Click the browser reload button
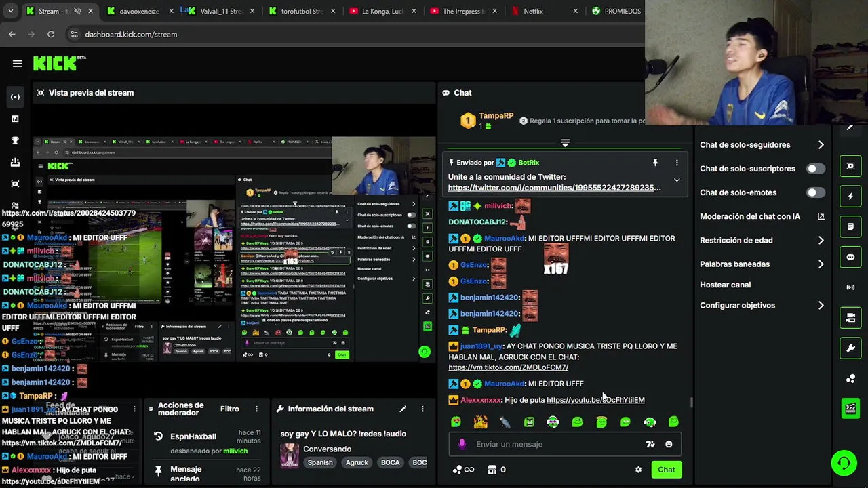 [x=51, y=34]
